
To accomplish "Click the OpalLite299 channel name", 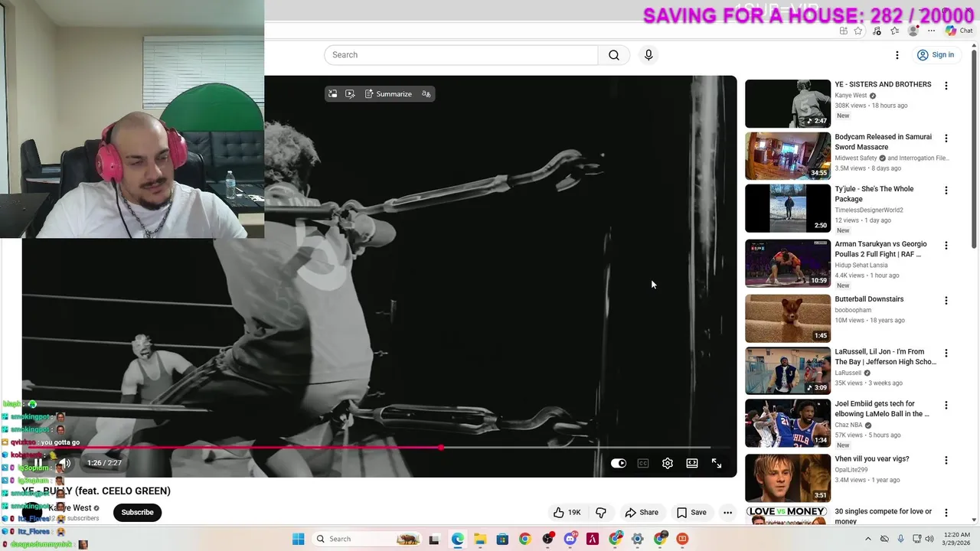I will [x=853, y=470].
